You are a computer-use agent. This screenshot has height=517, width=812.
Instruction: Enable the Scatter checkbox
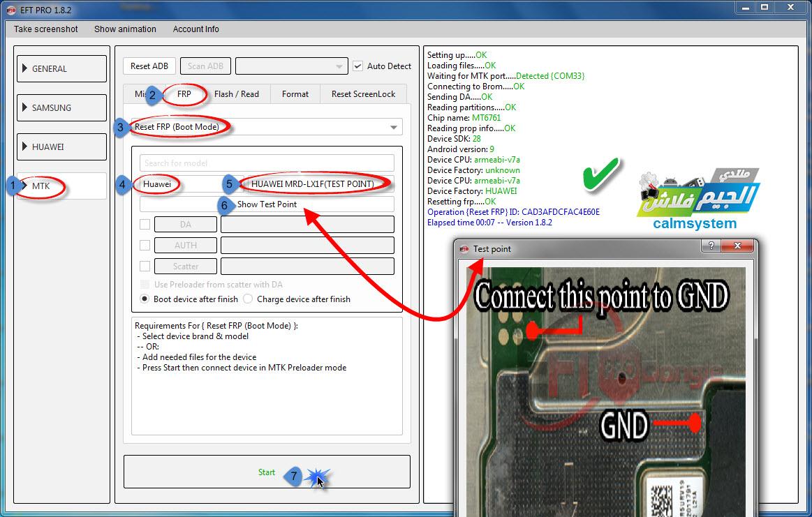pyautogui.click(x=145, y=266)
